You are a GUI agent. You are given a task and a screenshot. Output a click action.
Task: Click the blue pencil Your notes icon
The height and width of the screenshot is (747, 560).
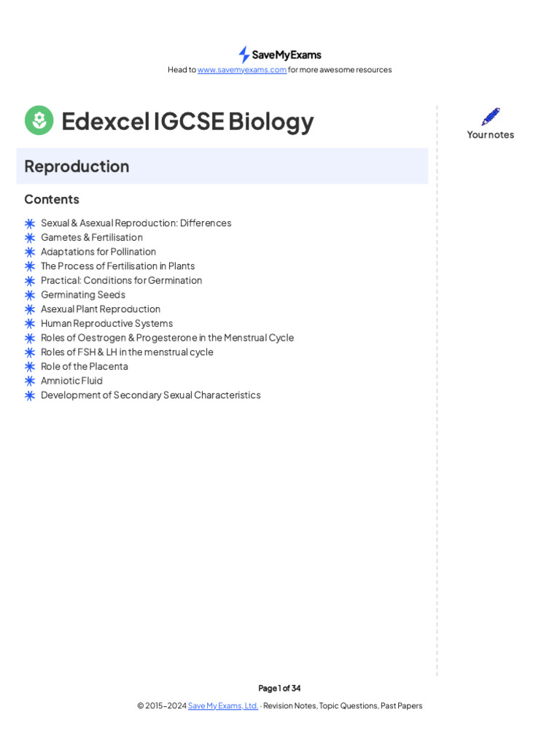point(491,117)
